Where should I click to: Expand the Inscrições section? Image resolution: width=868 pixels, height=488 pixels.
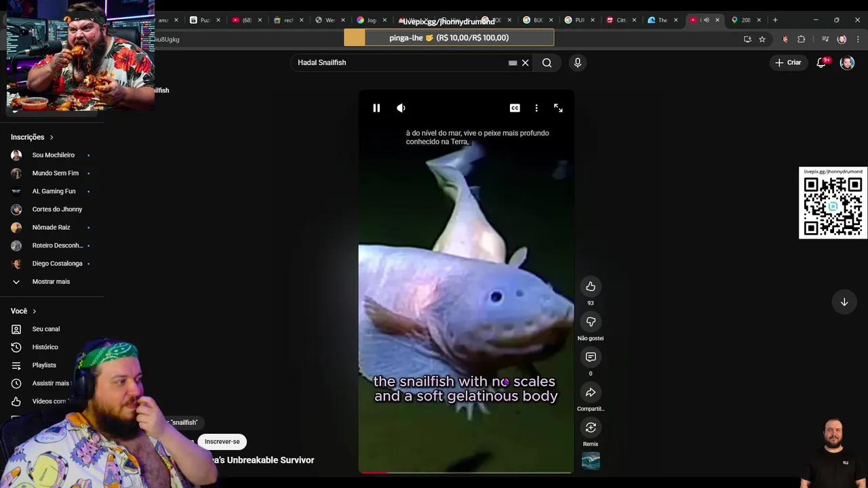(32, 137)
